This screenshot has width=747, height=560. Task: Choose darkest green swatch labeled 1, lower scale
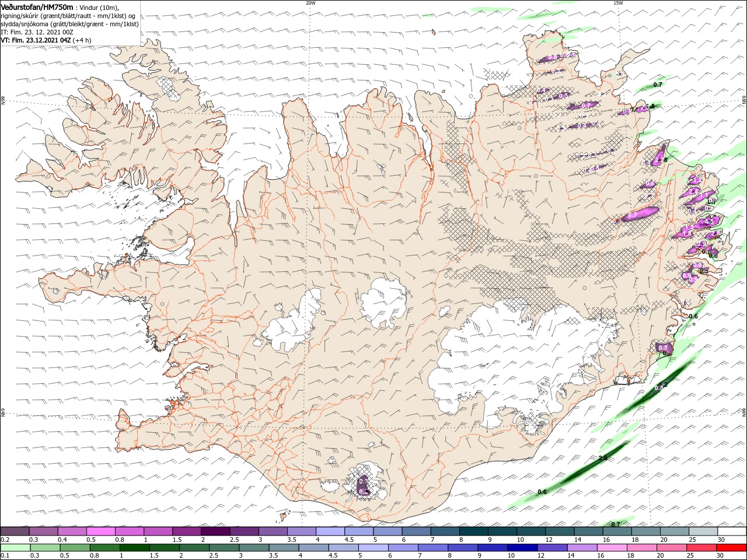135,548
